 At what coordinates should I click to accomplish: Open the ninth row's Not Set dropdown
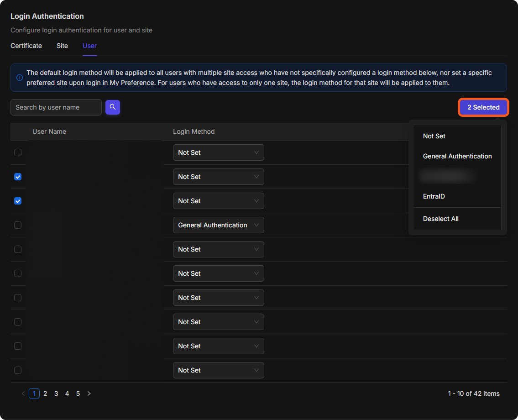218,346
